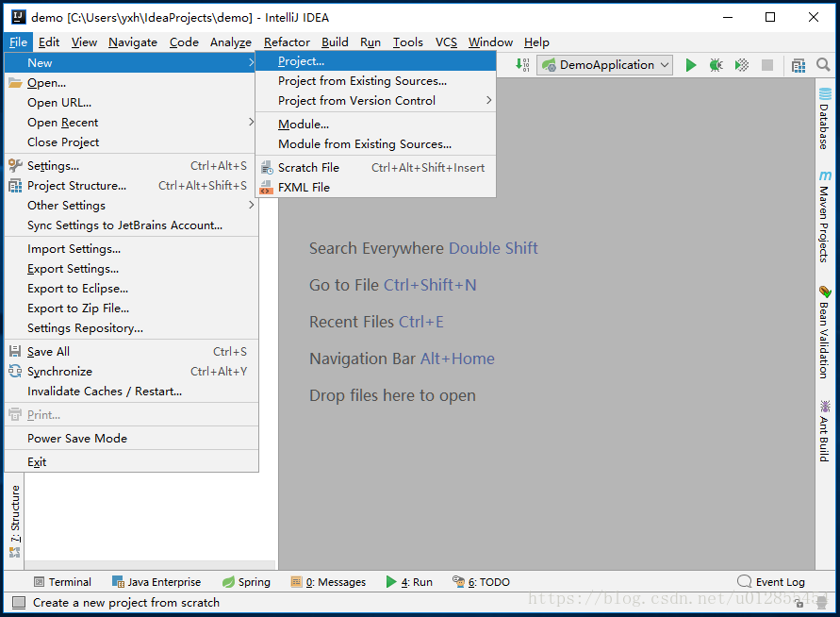The height and width of the screenshot is (617, 840).
Task: Click the update project arrow icon
Action: 522,65
